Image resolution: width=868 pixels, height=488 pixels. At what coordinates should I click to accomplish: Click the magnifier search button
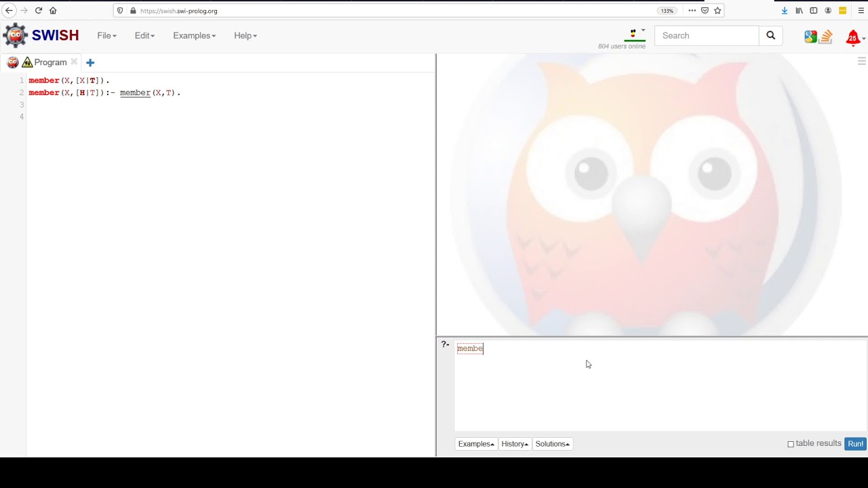tap(771, 35)
